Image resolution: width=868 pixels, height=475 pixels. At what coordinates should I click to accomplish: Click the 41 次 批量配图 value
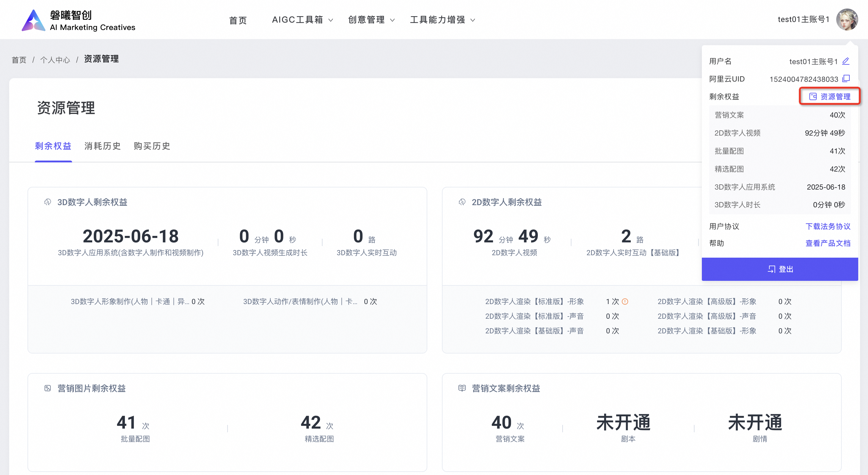click(133, 423)
